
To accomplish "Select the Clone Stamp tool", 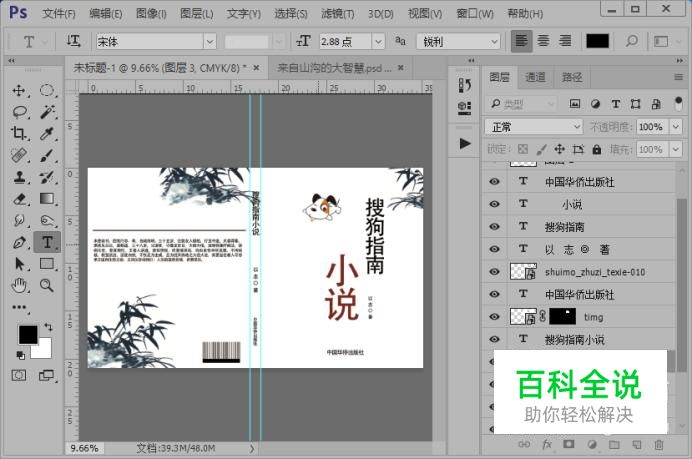I will point(19,177).
